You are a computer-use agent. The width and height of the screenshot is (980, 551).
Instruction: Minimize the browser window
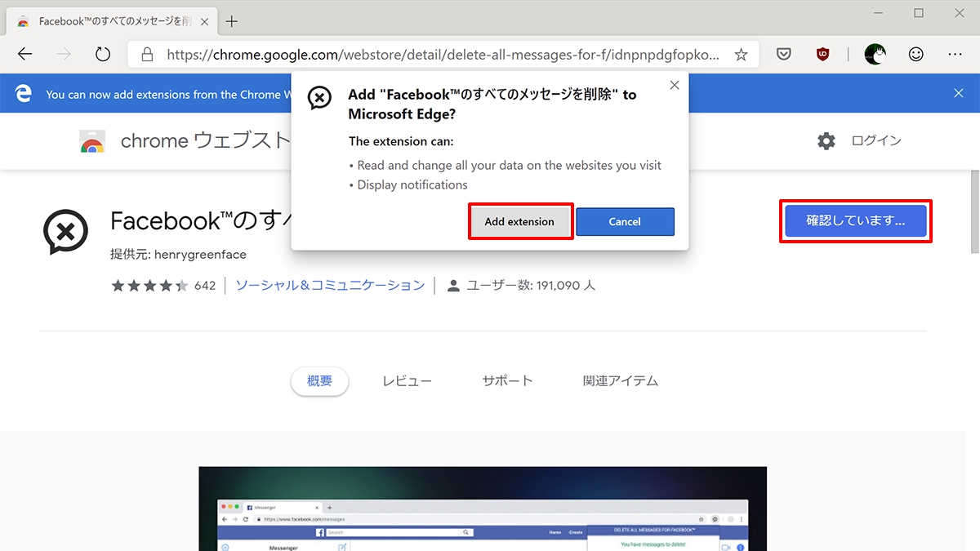tap(880, 13)
